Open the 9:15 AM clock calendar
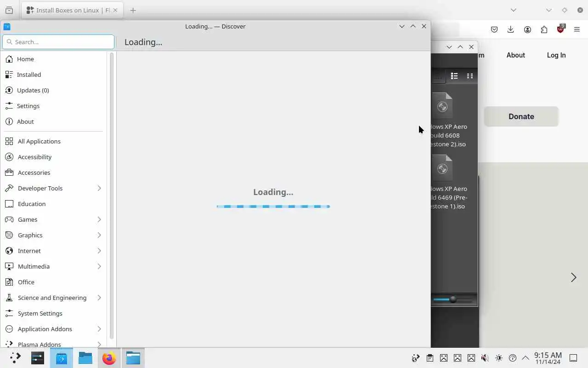 pos(548,358)
